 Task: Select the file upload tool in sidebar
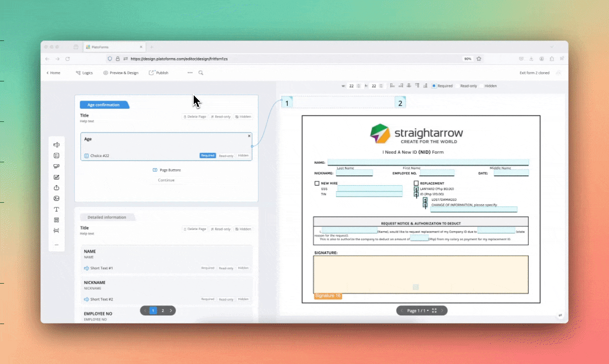click(57, 188)
